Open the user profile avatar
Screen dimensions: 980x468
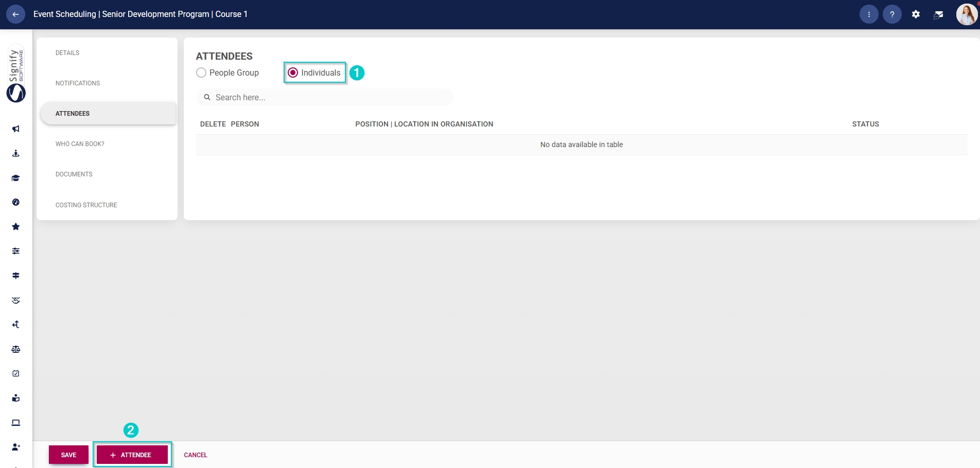[967, 14]
